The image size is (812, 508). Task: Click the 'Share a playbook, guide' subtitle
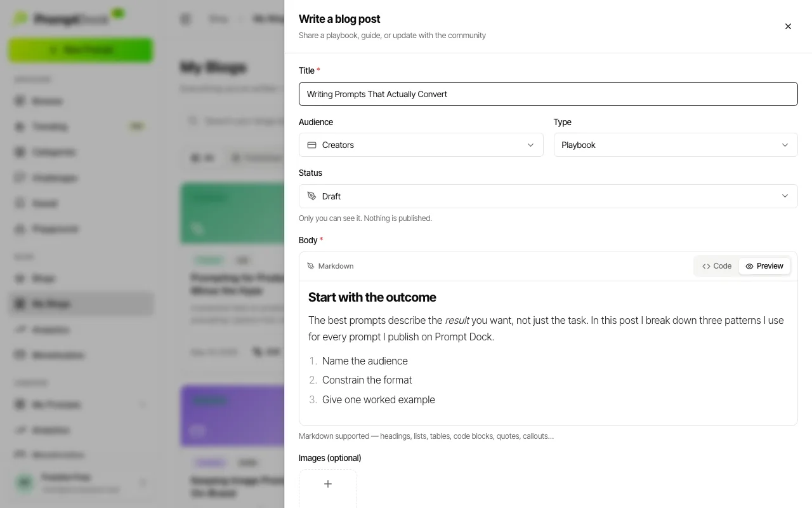392,36
